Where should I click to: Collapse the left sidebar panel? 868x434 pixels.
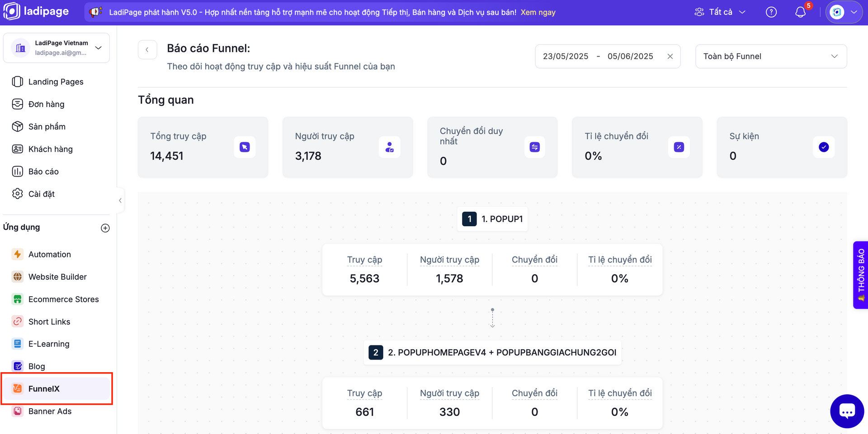(120, 201)
